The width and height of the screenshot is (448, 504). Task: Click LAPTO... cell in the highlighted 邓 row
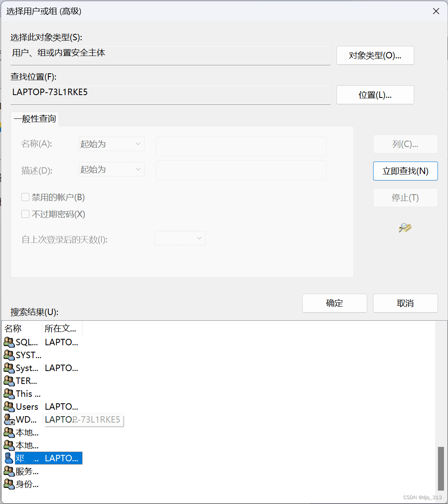click(62, 458)
